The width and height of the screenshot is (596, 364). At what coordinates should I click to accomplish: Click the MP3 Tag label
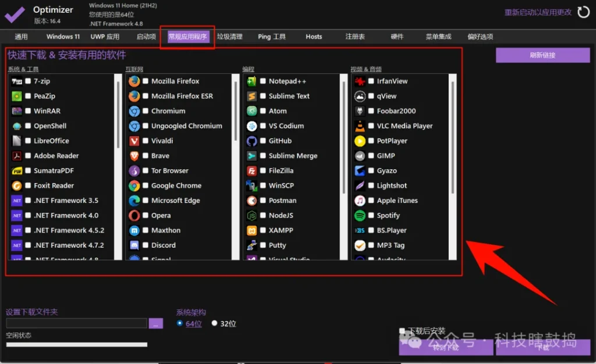pos(391,245)
